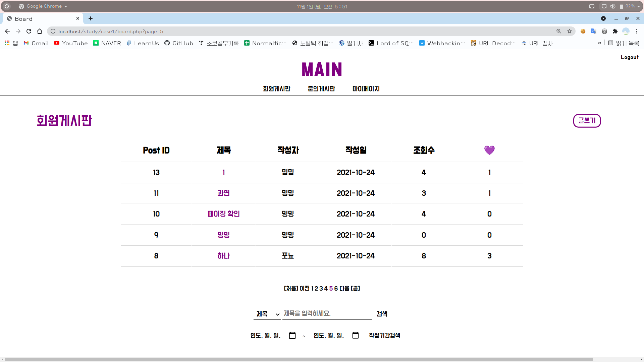Viewport: 644px width, 362px height.
Task: Click the Logout link
Action: [x=629, y=57]
